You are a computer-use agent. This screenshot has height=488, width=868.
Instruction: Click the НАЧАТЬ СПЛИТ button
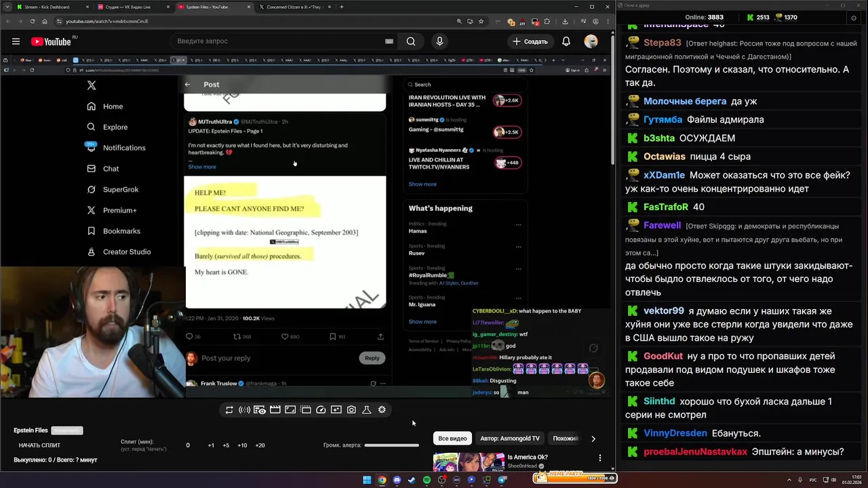click(x=39, y=445)
